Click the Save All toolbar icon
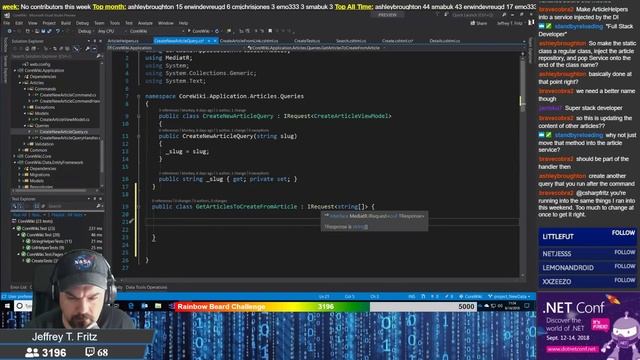640x360 pixels. [x=49, y=31]
